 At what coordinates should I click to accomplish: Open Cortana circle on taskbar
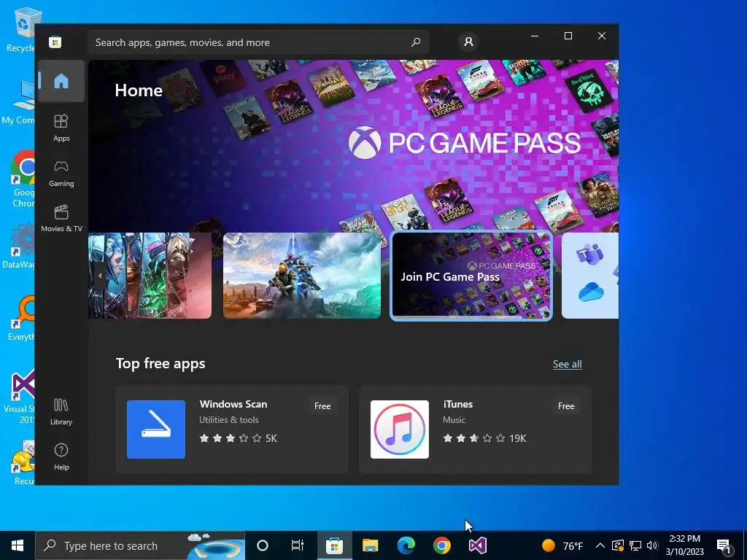263,545
